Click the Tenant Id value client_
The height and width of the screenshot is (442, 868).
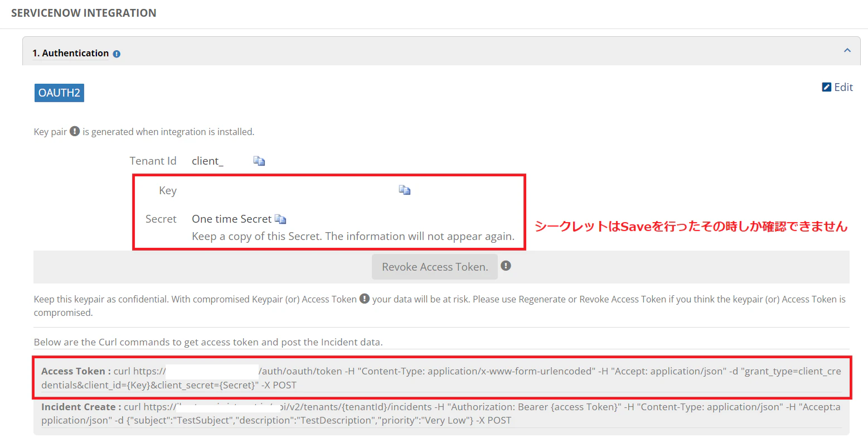pyautogui.click(x=207, y=161)
